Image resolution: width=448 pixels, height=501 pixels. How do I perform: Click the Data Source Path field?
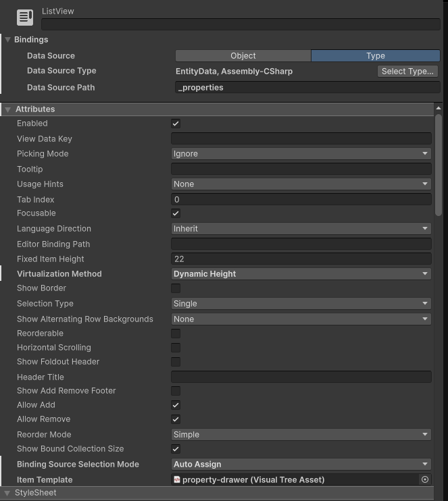click(307, 88)
